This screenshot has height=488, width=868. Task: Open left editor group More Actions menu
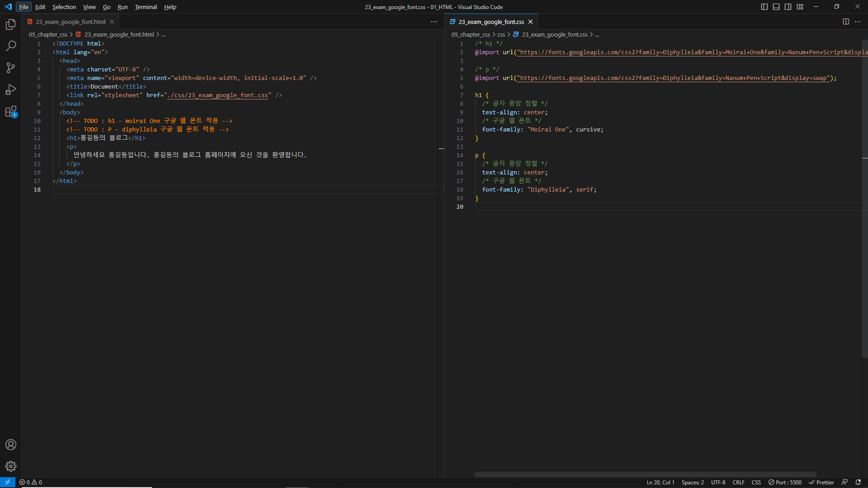point(434,22)
